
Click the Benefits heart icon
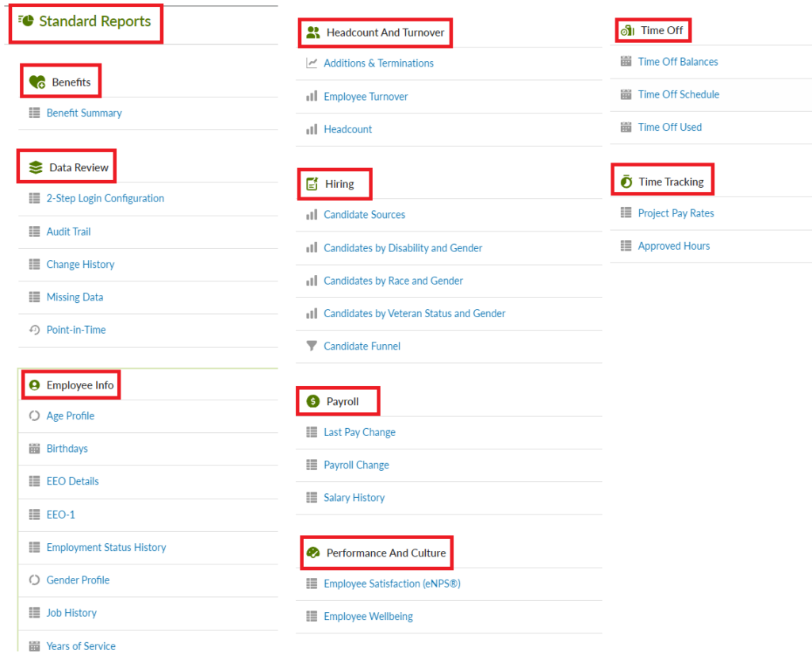(x=38, y=80)
